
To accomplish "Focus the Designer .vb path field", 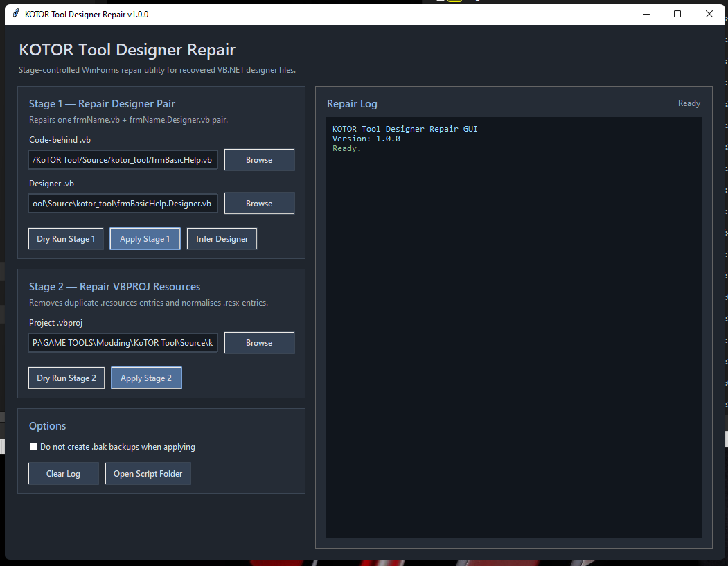I will click(x=123, y=204).
